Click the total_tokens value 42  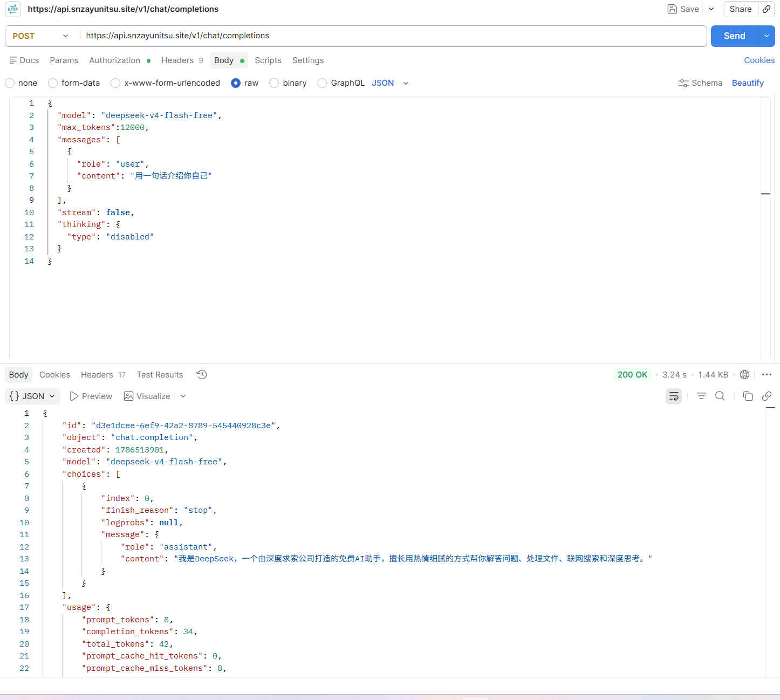click(x=165, y=644)
